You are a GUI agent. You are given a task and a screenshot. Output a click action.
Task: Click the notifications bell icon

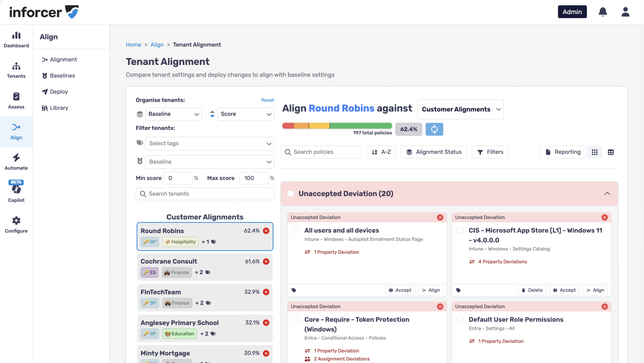[603, 12]
